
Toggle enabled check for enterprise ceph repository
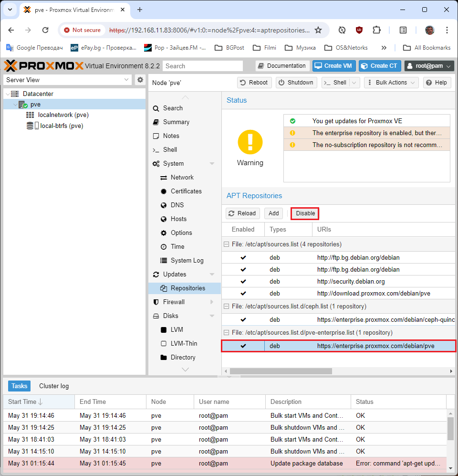[x=243, y=320]
